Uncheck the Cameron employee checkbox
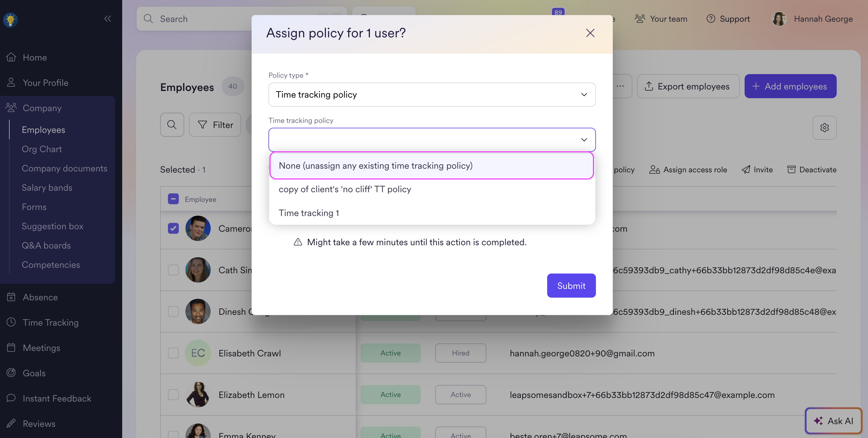Screen dimensions: 868x438 (x=173, y=228)
